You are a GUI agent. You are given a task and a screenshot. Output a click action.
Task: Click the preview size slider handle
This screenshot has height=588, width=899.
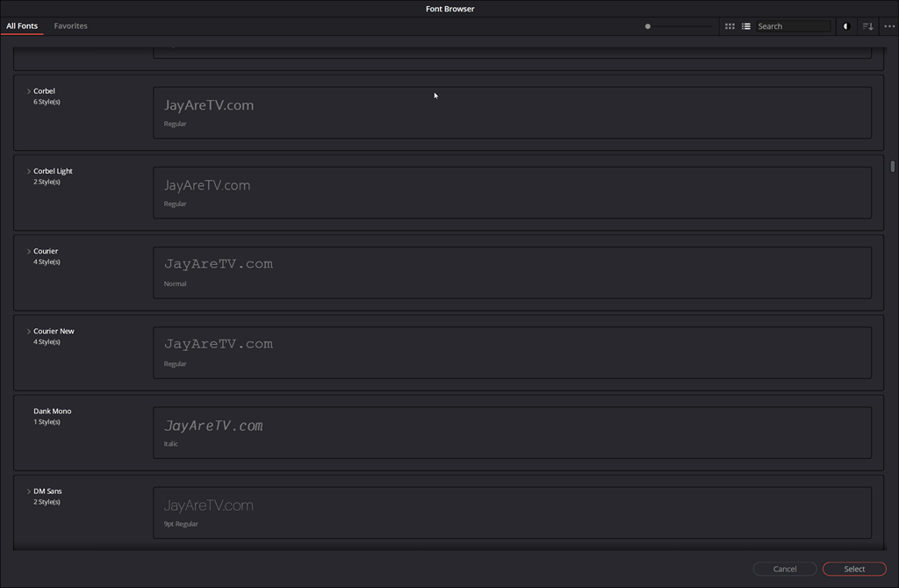coord(648,26)
